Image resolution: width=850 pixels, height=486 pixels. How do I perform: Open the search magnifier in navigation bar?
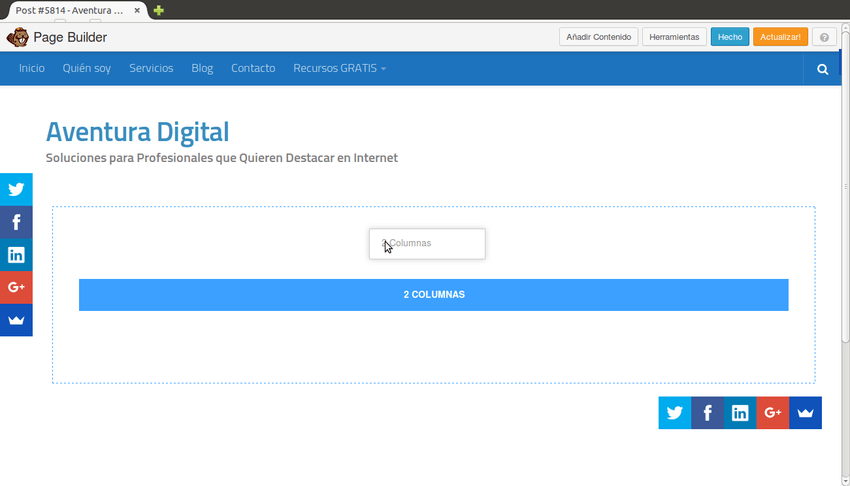822,69
